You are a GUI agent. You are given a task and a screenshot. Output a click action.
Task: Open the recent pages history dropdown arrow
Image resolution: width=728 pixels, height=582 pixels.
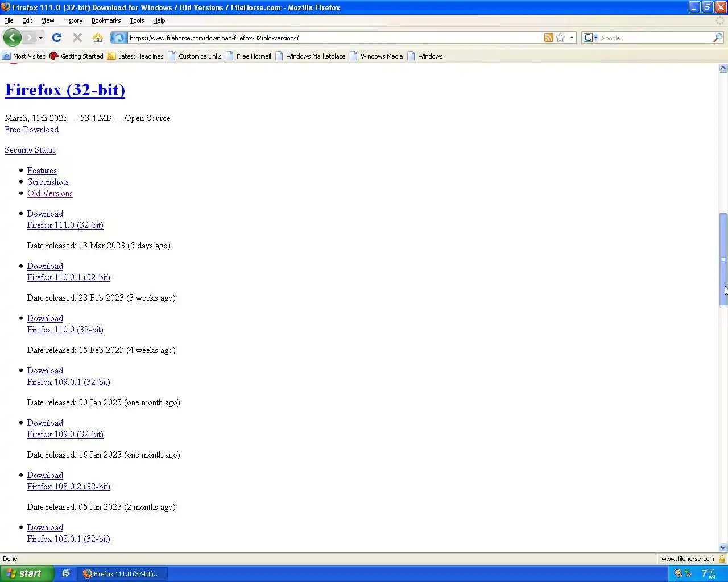[x=40, y=38]
